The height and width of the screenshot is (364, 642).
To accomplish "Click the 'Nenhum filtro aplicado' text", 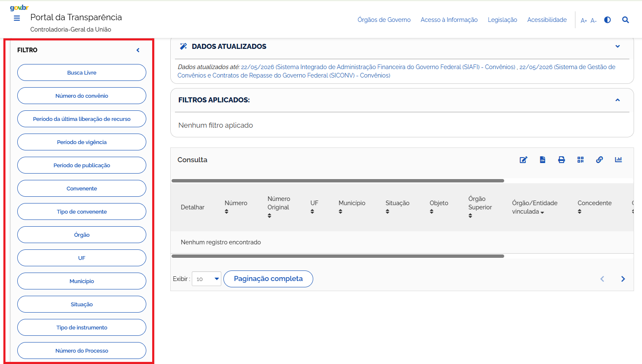I will click(x=215, y=125).
